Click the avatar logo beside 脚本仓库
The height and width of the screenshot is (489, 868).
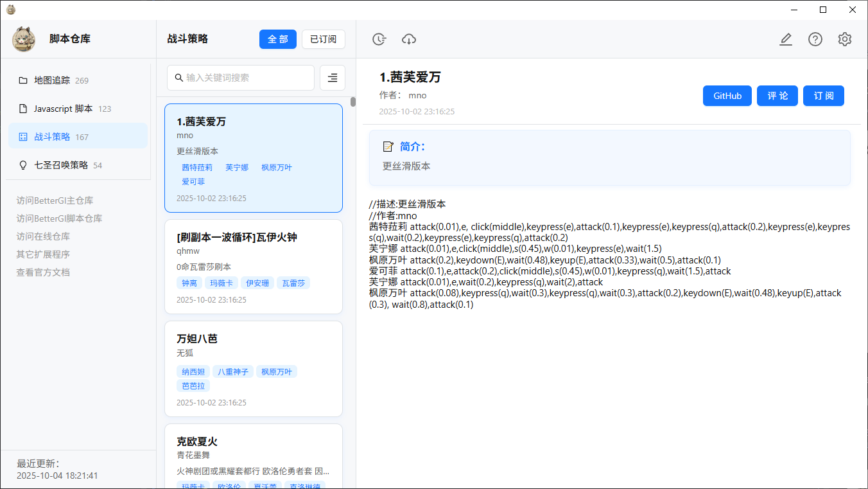click(24, 39)
